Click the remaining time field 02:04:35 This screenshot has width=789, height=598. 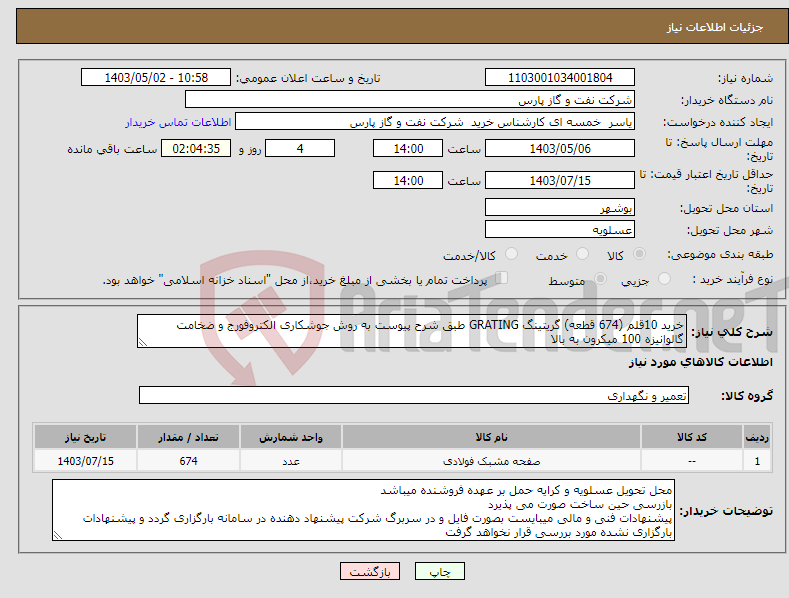[196, 148]
